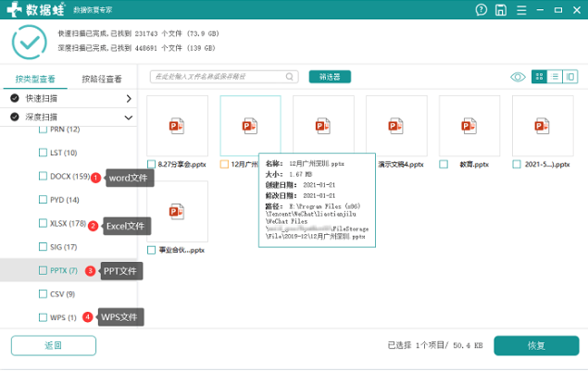The width and height of the screenshot is (588, 371).
Task: Switch to detail pane view
Action: 569,77
